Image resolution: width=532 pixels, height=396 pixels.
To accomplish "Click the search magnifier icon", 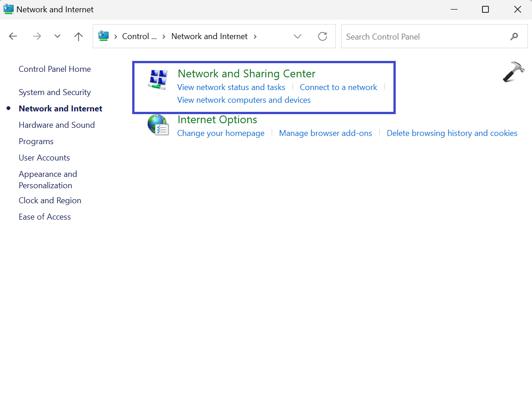I will (514, 36).
